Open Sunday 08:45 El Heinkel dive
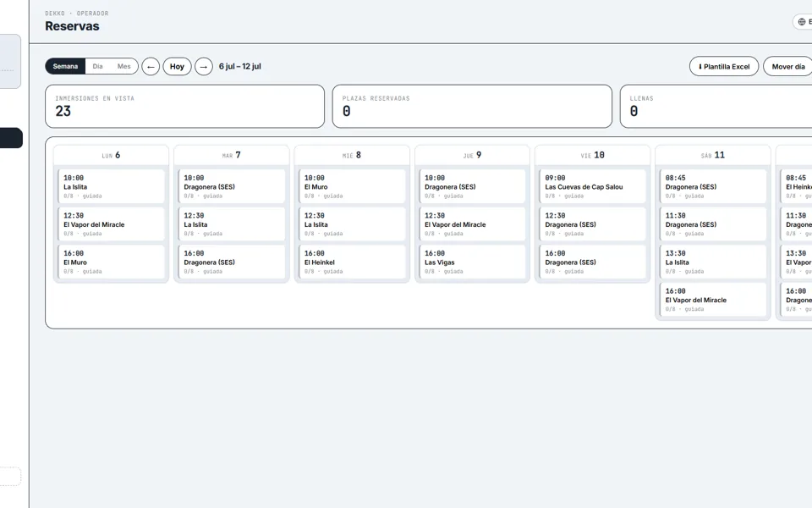The width and height of the screenshot is (812, 508). [x=796, y=186]
